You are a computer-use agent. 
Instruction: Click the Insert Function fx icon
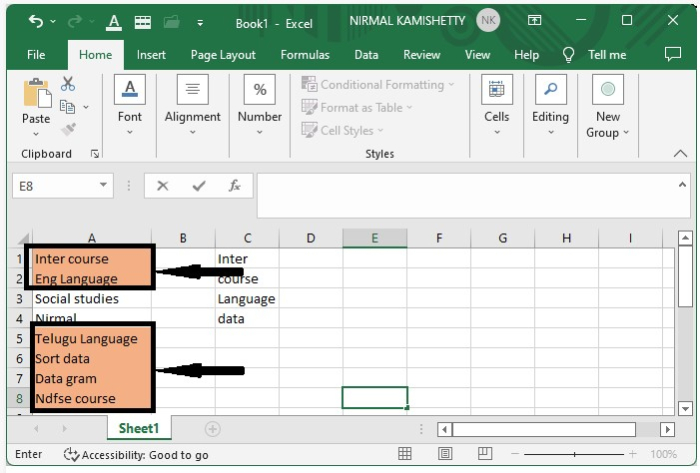click(234, 186)
